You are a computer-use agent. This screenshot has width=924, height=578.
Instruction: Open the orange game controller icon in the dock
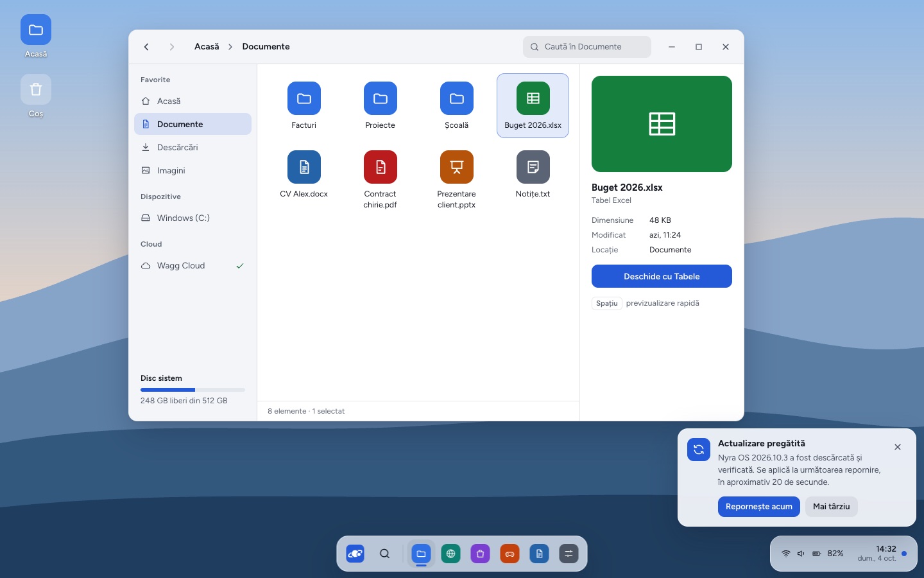tap(509, 554)
